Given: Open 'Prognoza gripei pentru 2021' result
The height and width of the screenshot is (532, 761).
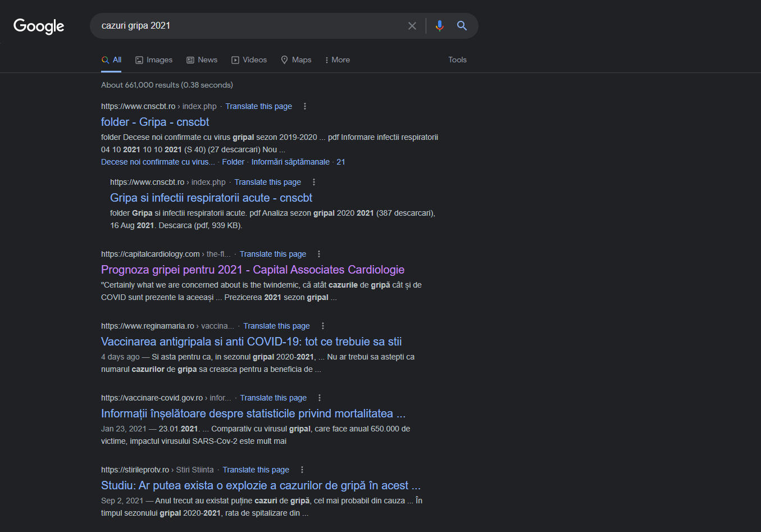Looking at the screenshot, I should click(253, 270).
